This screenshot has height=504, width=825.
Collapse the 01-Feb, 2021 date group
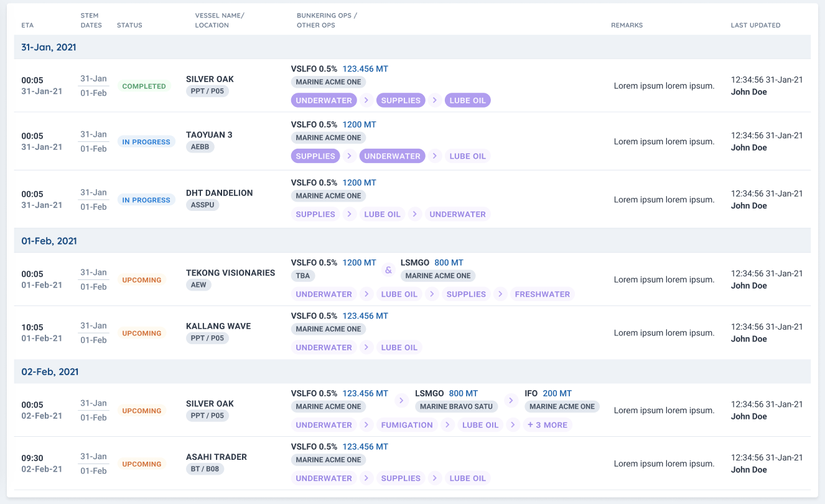pyautogui.click(x=49, y=241)
